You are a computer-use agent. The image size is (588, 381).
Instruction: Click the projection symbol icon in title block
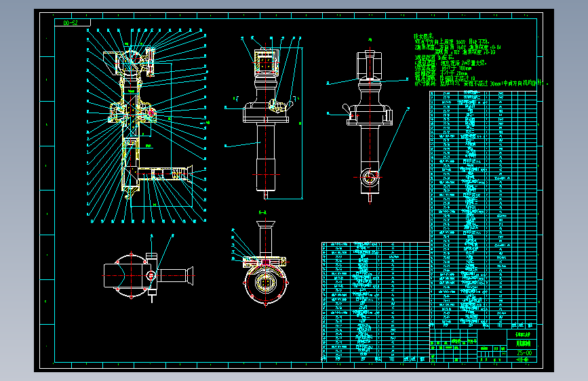click(x=522, y=359)
